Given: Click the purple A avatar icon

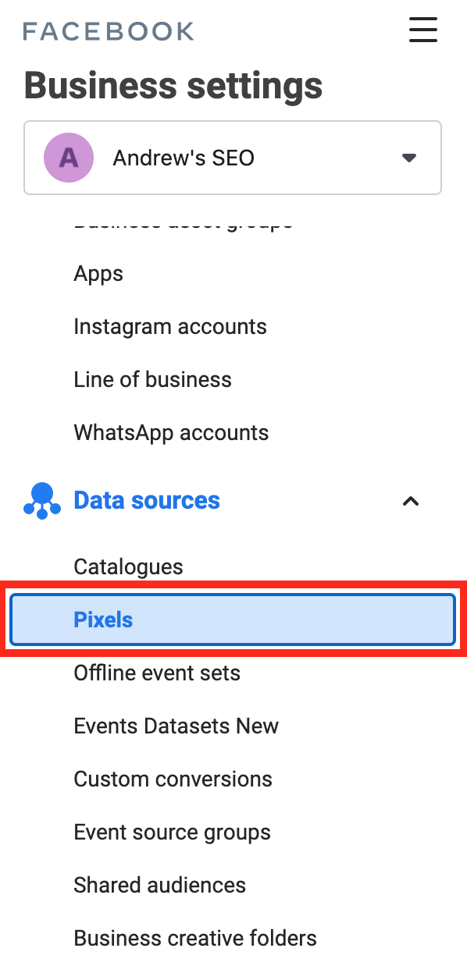Looking at the screenshot, I should (x=69, y=158).
